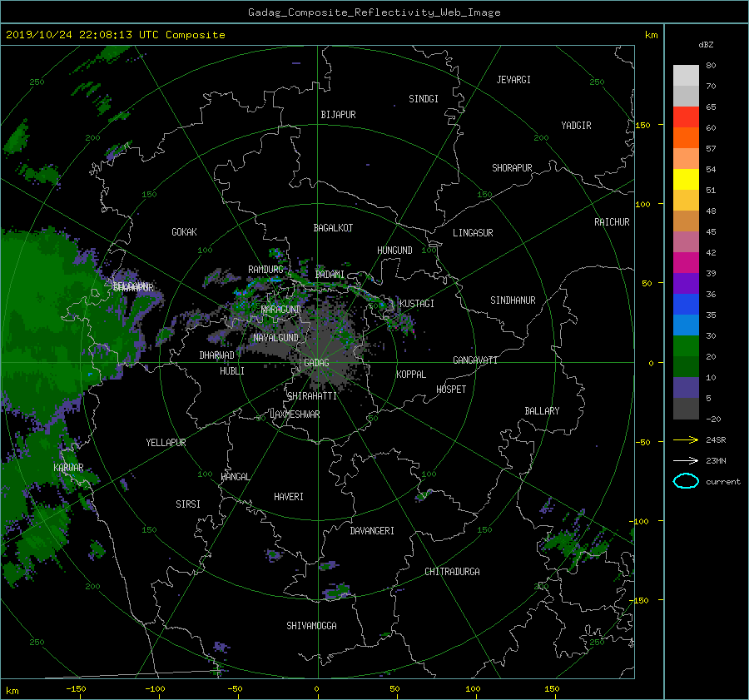Click the 150 tick on right axis
This screenshot has height=700, width=749.
point(642,125)
